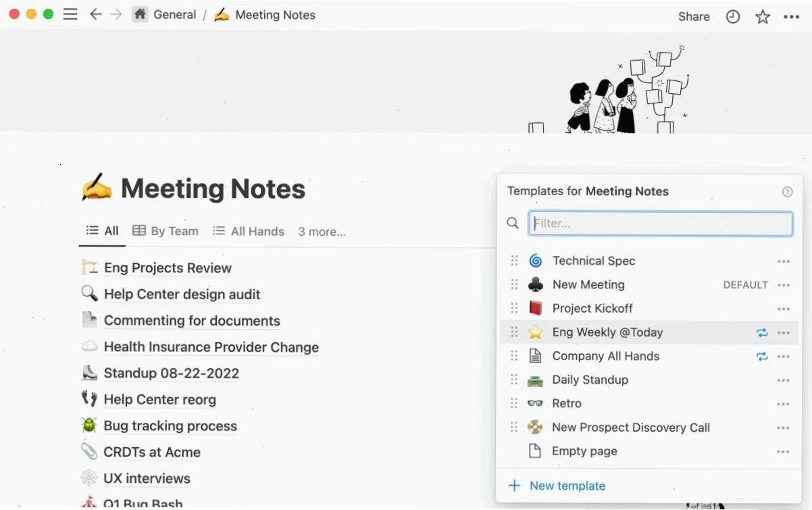Image resolution: width=812 pixels, height=510 pixels.
Task: Click the repeat icon on Company All Hands
Action: 762,356
